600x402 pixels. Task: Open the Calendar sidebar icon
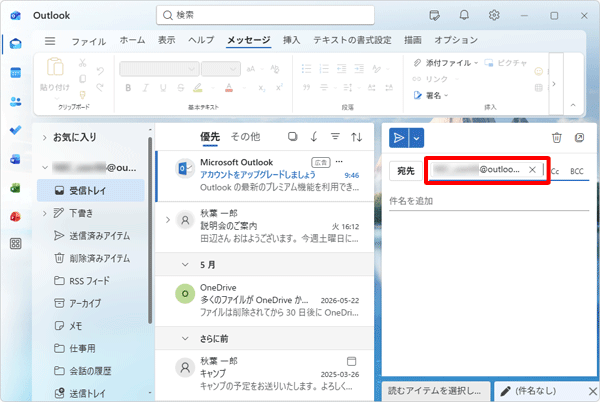pos(15,73)
